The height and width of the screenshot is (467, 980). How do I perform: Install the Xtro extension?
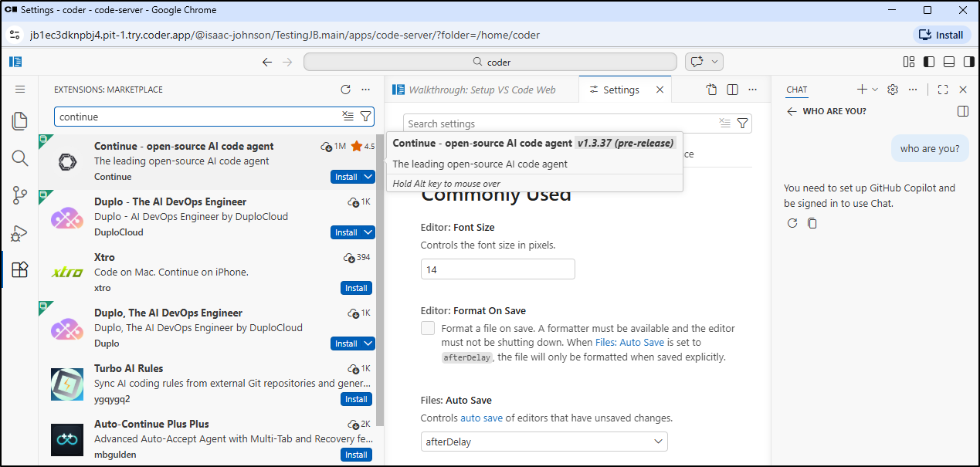pyautogui.click(x=356, y=288)
